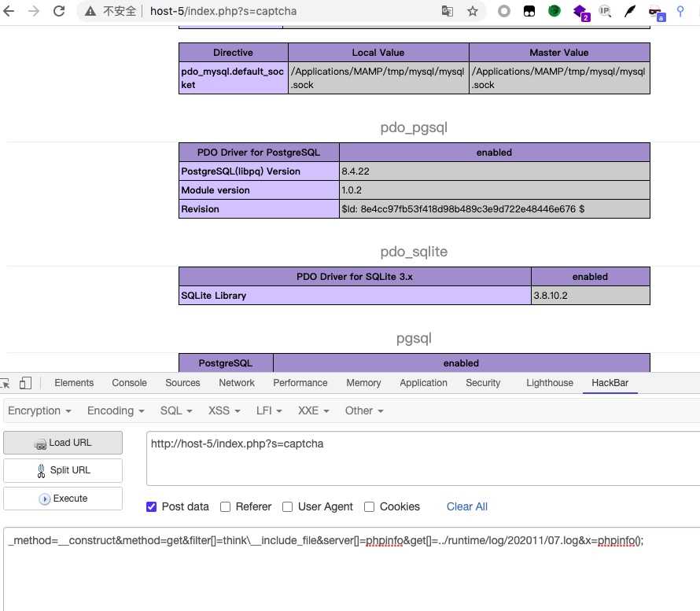
Task: Tick the Post data checkbox
Action: (151, 506)
